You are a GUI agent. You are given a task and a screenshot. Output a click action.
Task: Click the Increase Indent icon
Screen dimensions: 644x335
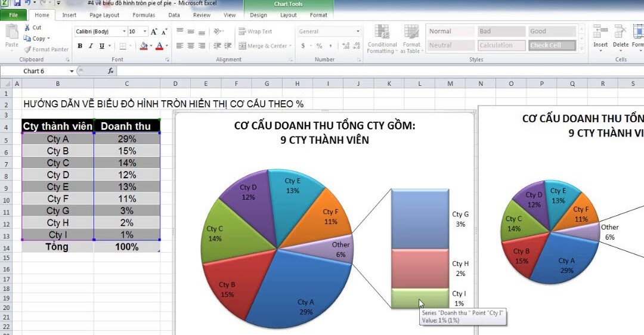(x=228, y=45)
